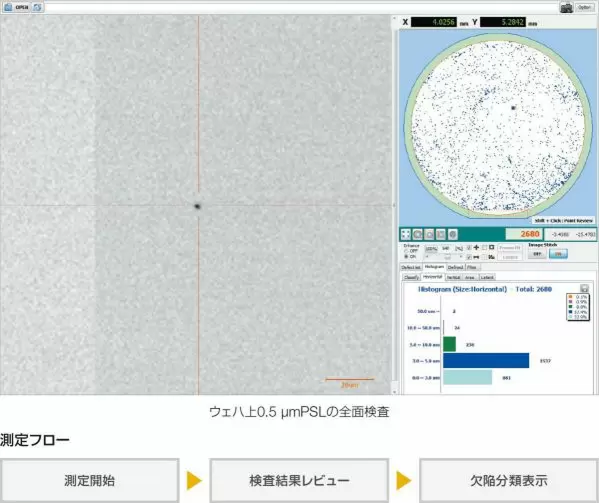Click the 測定開始 flow button
599x503 pixels.
(89, 480)
